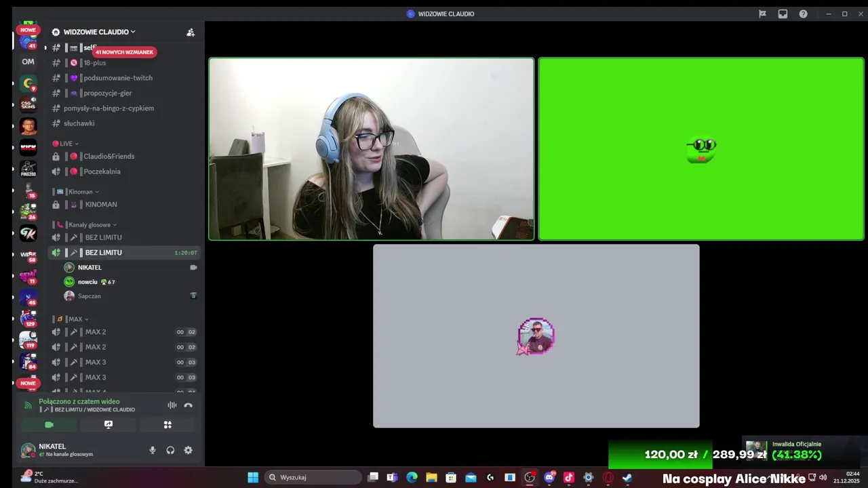Image resolution: width=868 pixels, height=488 pixels.
Task: Focus the gray tile with pixel avatar
Action: (x=536, y=336)
